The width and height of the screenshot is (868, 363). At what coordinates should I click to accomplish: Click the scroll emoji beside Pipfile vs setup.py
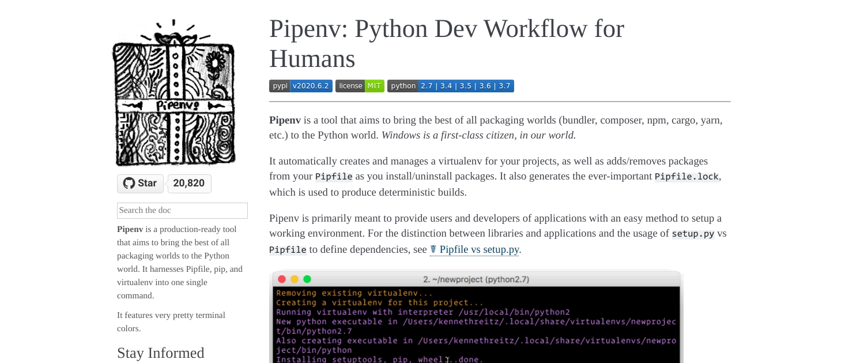pyautogui.click(x=434, y=249)
